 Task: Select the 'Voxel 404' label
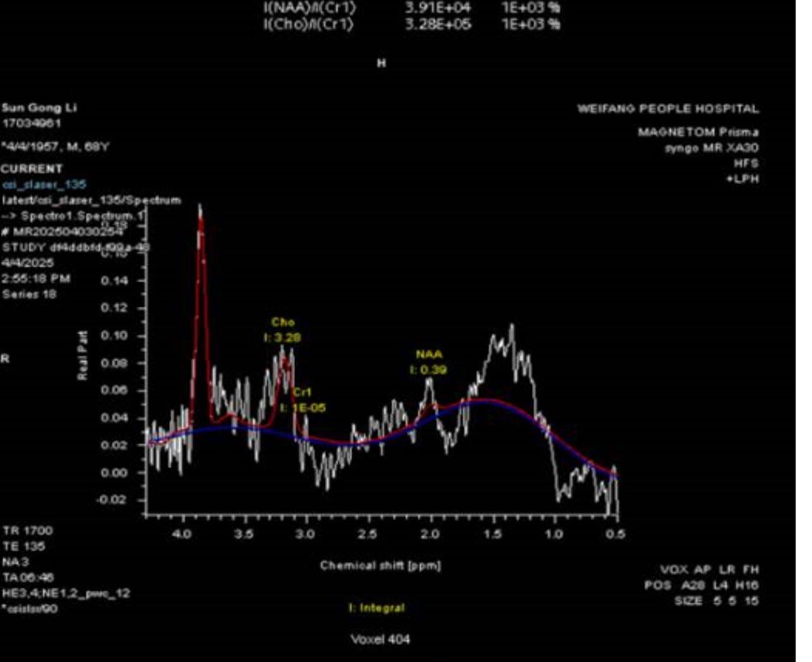[x=380, y=639]
